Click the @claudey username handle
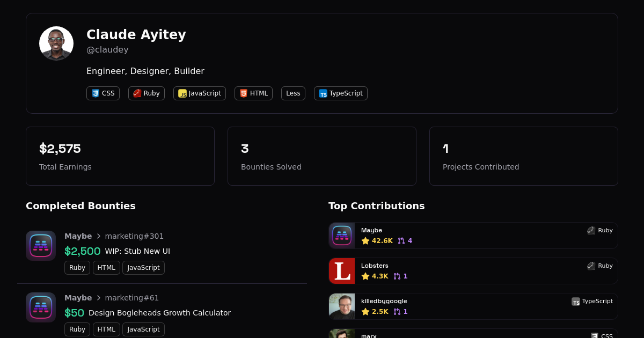Screen dimensions: 644x338 [107, 50]
